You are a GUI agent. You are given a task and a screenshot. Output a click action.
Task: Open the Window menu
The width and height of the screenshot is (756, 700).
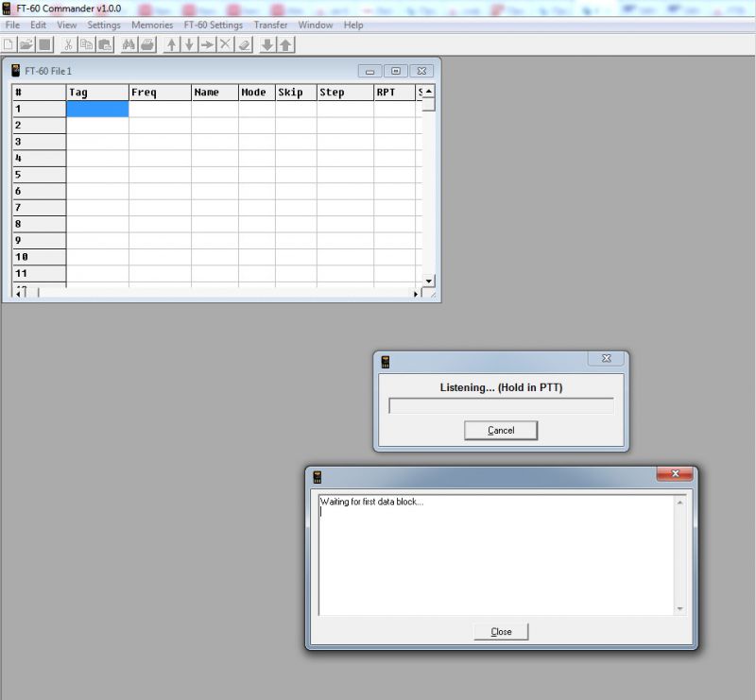[x=316, y=26]
